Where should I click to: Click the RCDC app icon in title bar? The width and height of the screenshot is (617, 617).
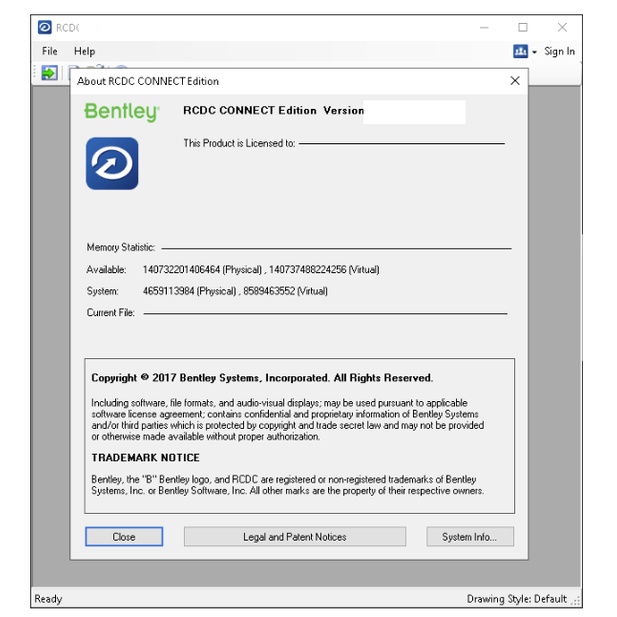coord(45,27)
